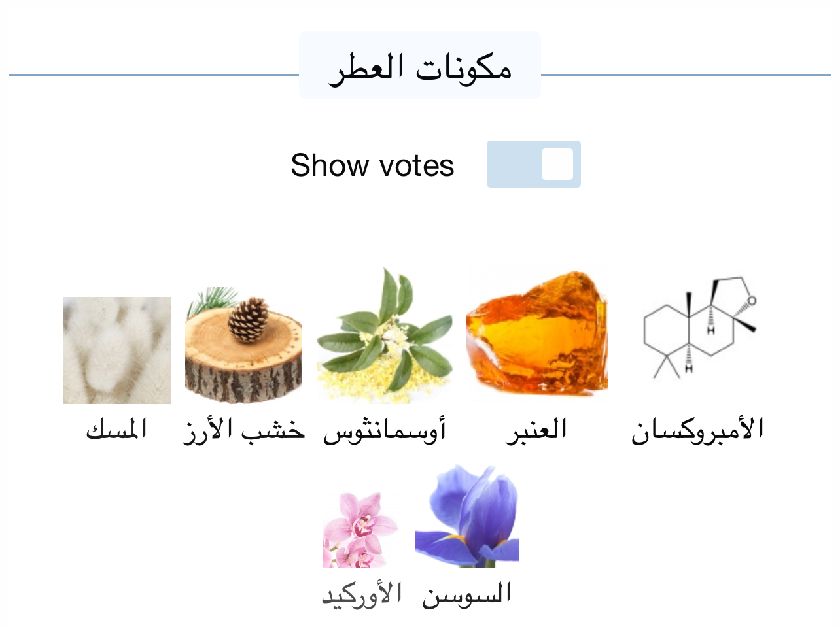Click the white knob of the votes switch
The height and width of the screenshot is (629, 840).
point(557,164)
